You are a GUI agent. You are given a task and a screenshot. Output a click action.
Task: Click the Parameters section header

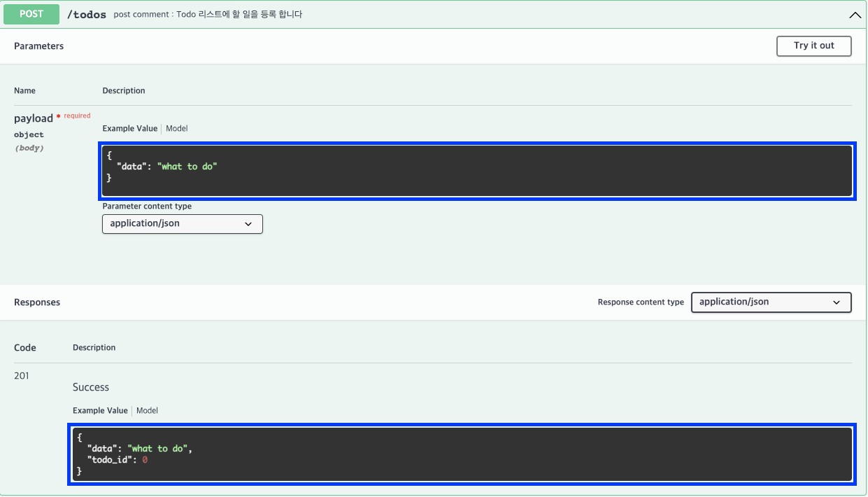(x=38, y=45)
